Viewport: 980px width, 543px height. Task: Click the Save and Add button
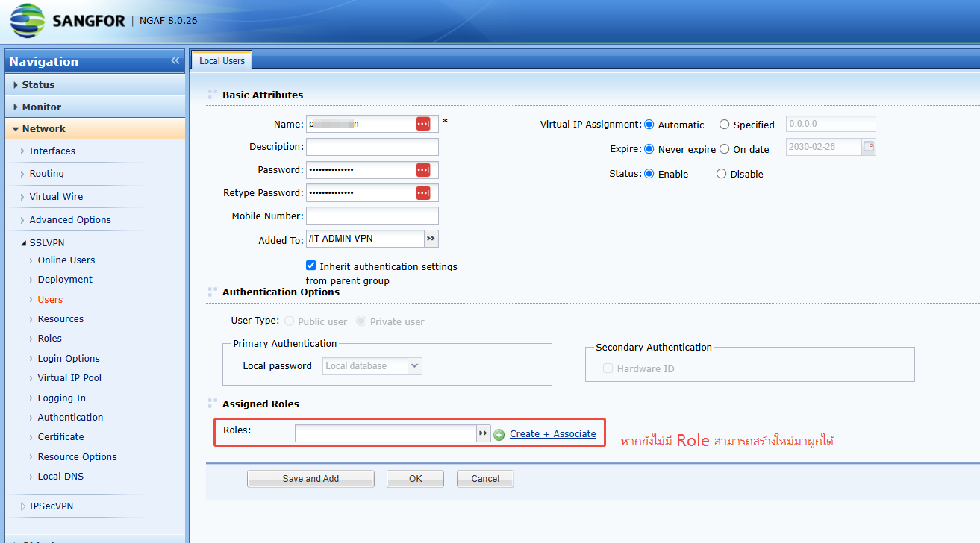(310, 478)
